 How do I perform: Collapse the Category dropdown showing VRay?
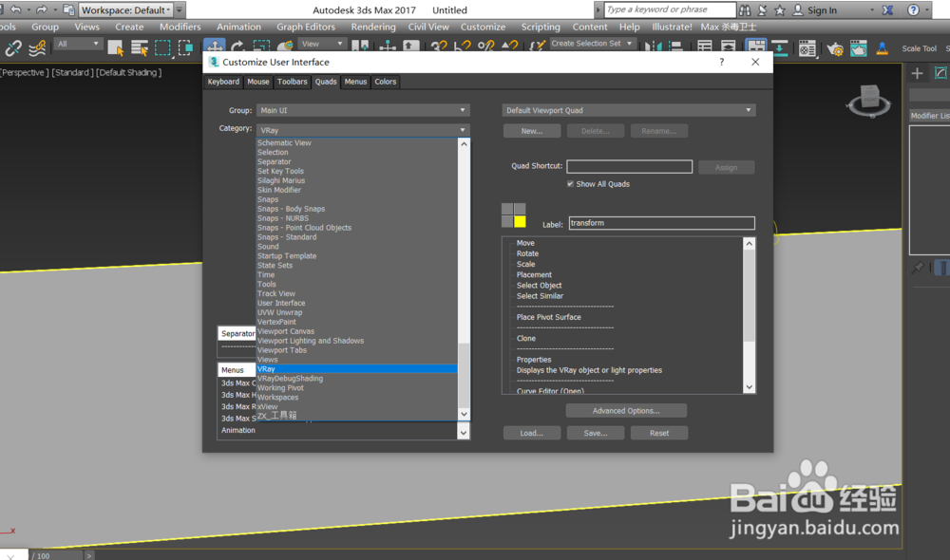[363, 130]
